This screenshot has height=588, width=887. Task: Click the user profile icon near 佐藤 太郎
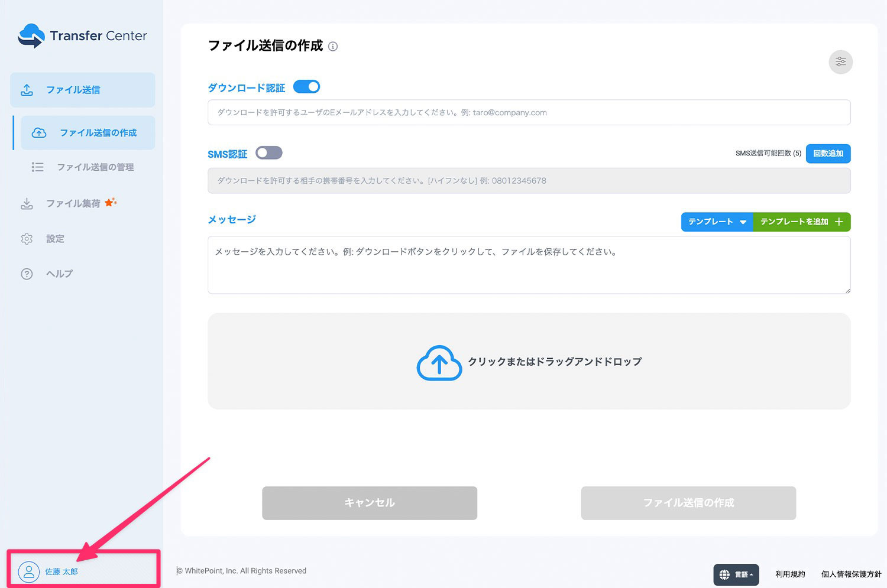[x=28, y=572]
